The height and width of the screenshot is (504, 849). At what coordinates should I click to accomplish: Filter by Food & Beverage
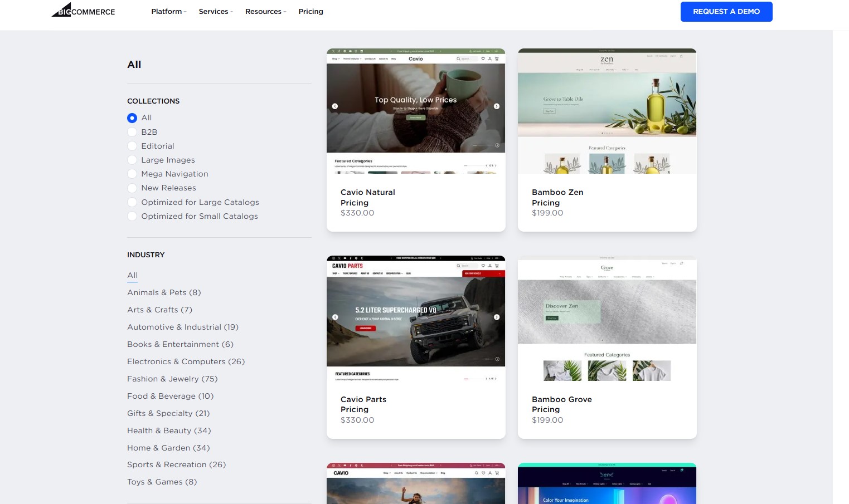point(170,396)
